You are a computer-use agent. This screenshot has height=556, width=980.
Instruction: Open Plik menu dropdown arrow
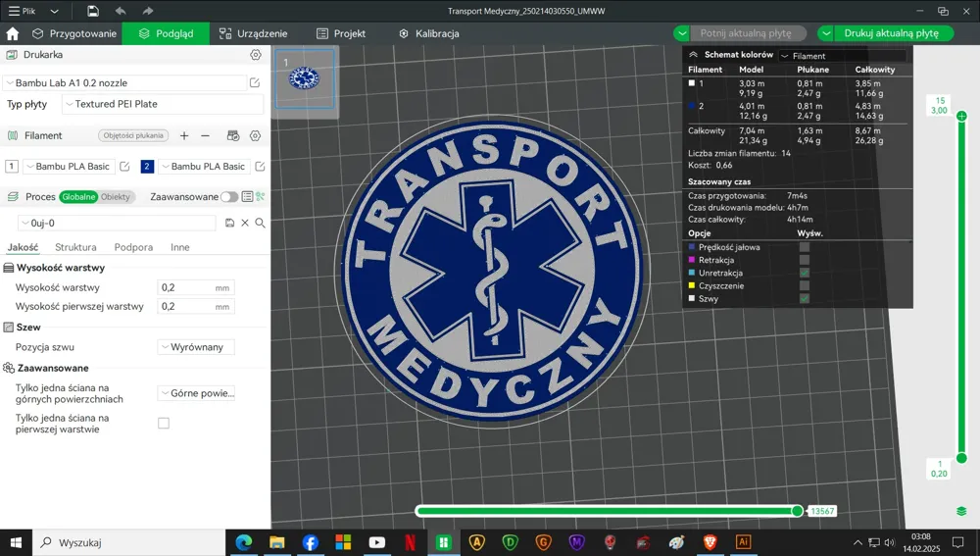54,11
